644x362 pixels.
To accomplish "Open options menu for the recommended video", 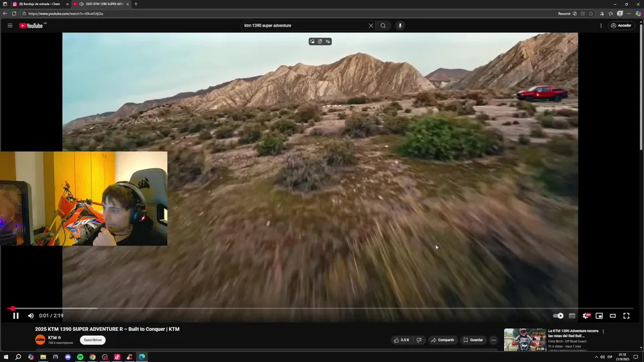I will pos(603,331).
